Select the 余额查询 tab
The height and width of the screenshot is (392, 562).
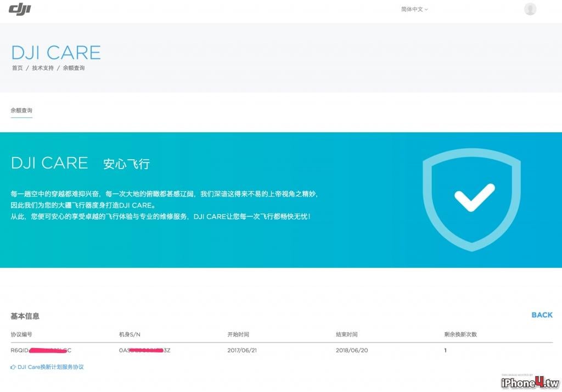[21, 110]
